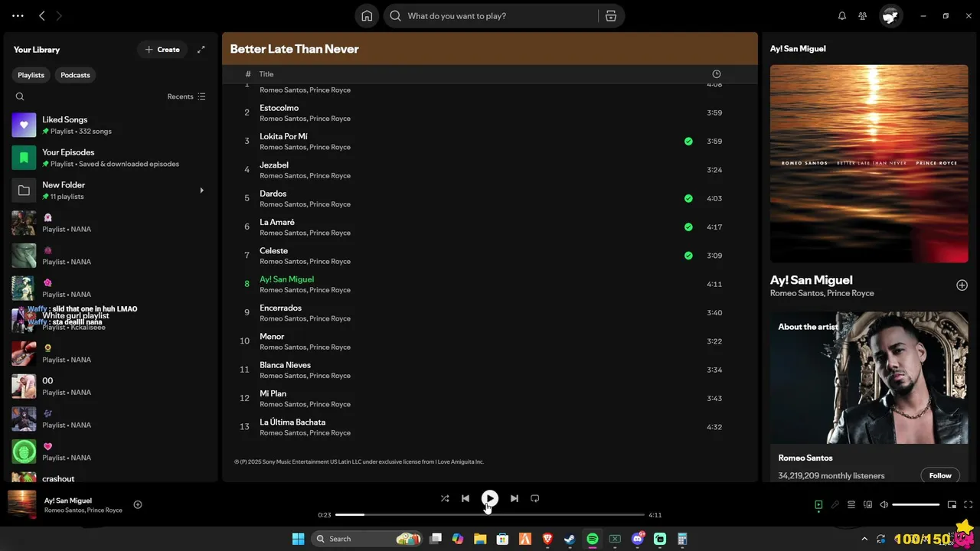Open Your Episodes
Image resolution: width=980 pixels, height=551 pixels.
click(110, 158)
